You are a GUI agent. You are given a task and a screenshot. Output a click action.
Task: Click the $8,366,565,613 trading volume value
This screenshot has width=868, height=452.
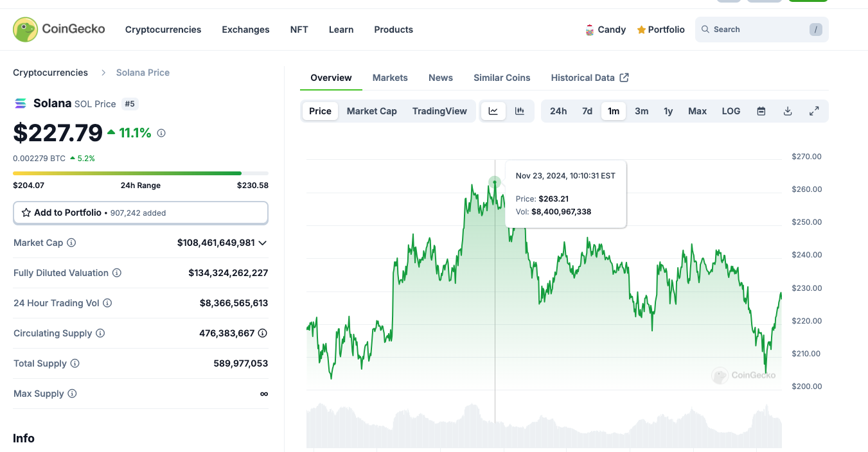234,303
